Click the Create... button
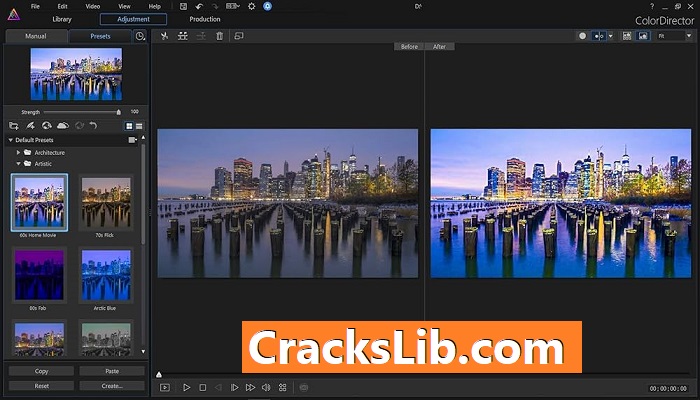 point(112,386)
